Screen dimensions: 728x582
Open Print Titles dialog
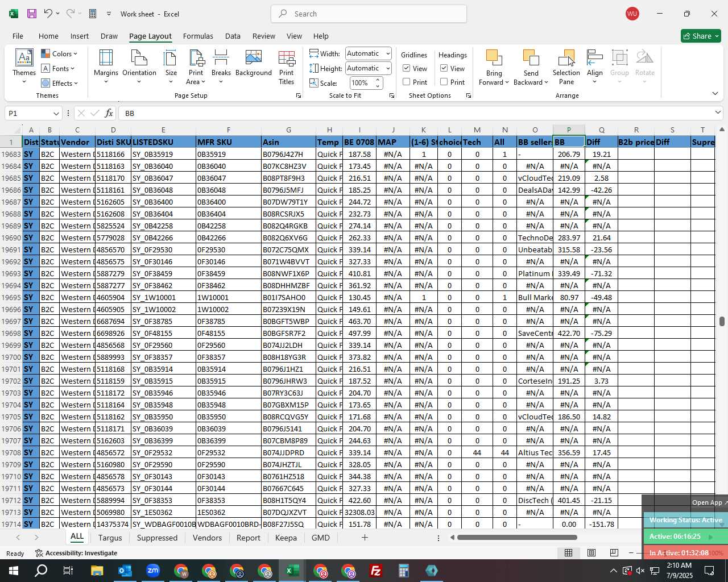click(287, 67)
